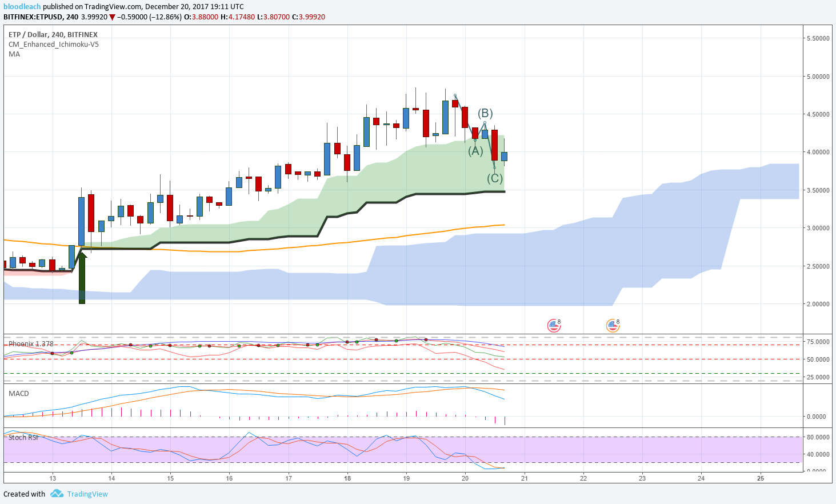The image size is (836, 504).
Task: Click the first US flag economic event icon
Action: [x=553, y=326]
